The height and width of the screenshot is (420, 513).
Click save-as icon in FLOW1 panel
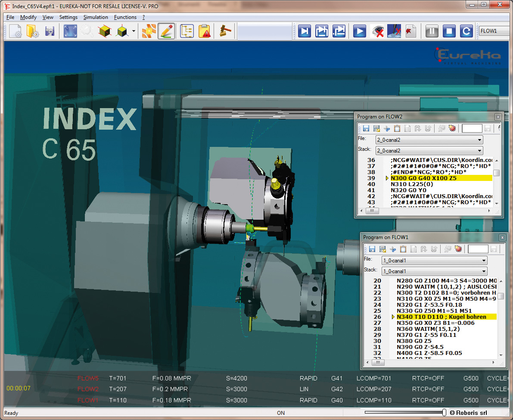pyautogui.click(x=382, y=249)
